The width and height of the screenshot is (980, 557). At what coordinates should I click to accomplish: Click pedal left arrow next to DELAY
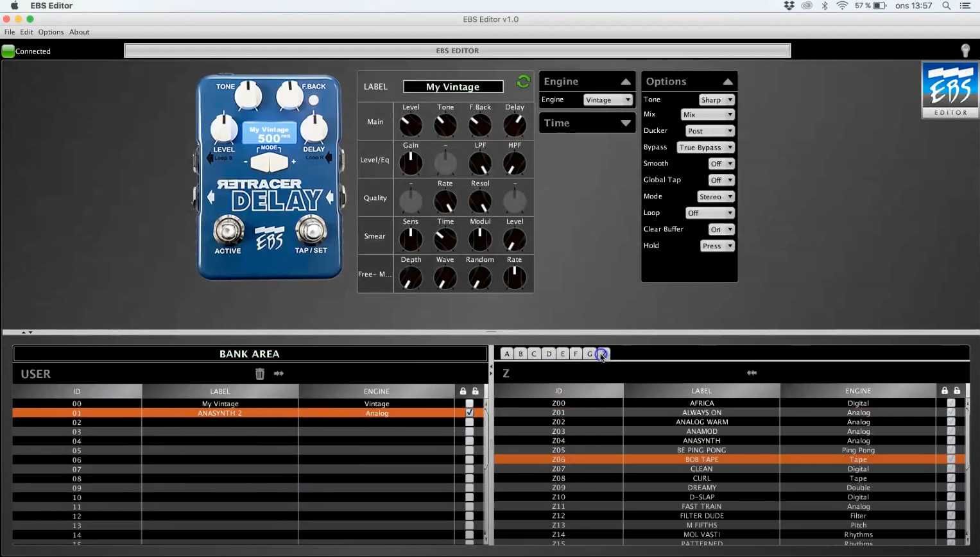[x=211, y=198]
